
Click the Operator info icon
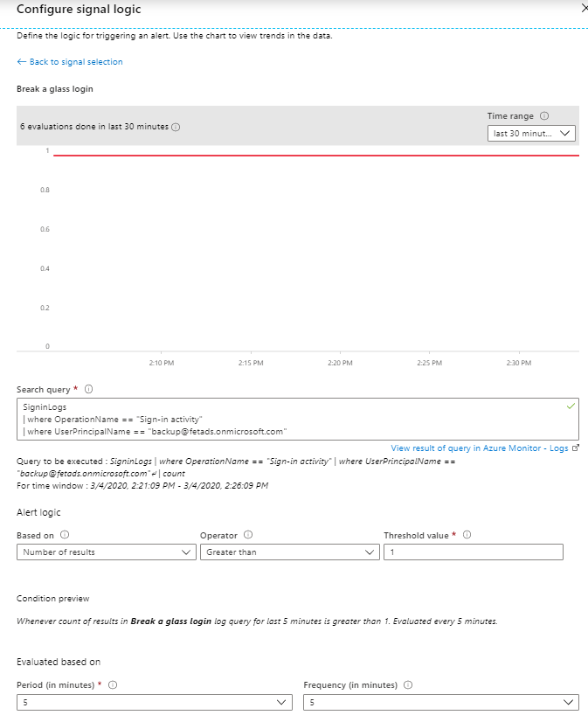point(248,535)
